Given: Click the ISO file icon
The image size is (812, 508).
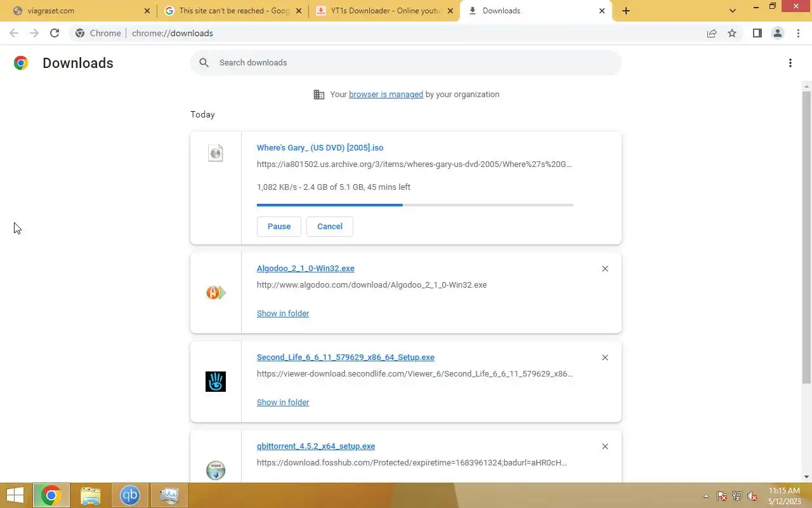Looking at the screenshot, I should 216,153.
